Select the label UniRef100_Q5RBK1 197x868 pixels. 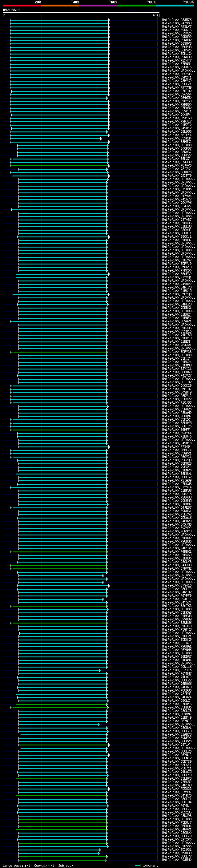177,308
